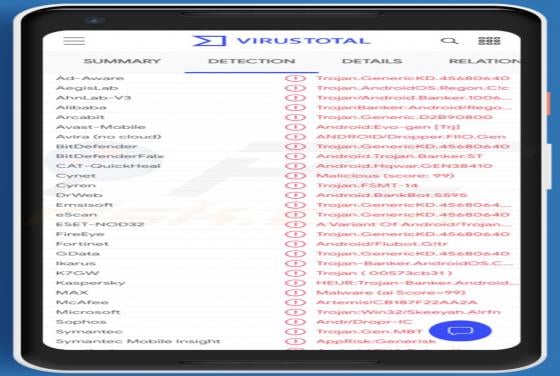
Task: Select the Avast-Mobile engine name
Action: point(101,127)
